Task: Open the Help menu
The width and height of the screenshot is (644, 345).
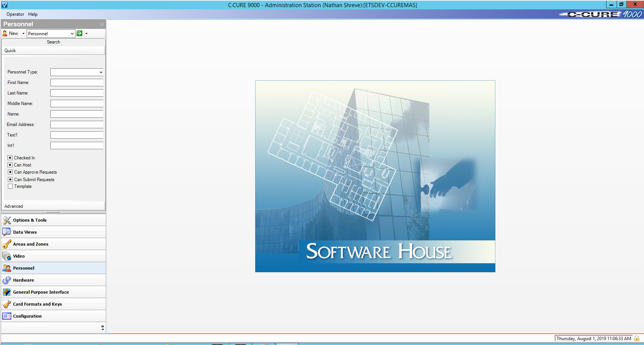Action: point(33,14)
